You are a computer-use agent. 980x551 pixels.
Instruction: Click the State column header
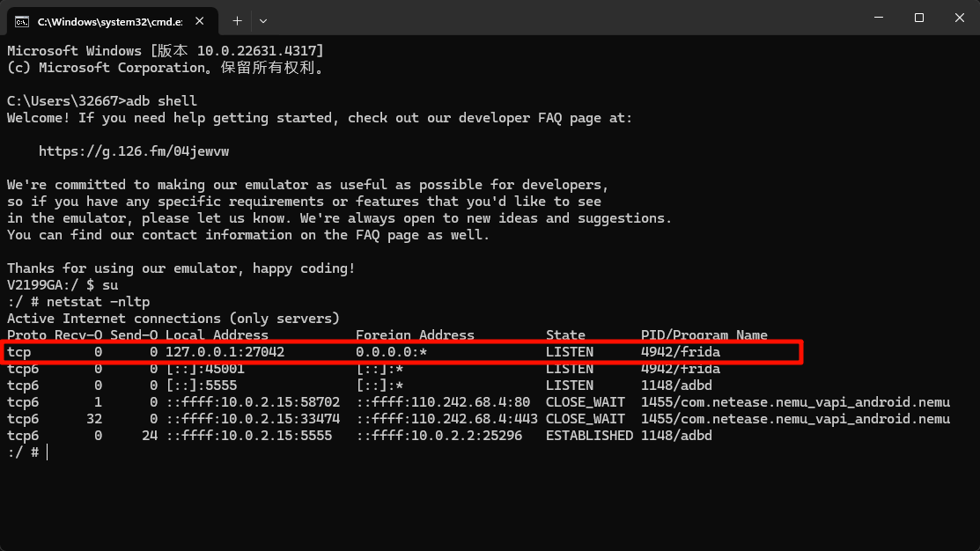click(565, 335)
